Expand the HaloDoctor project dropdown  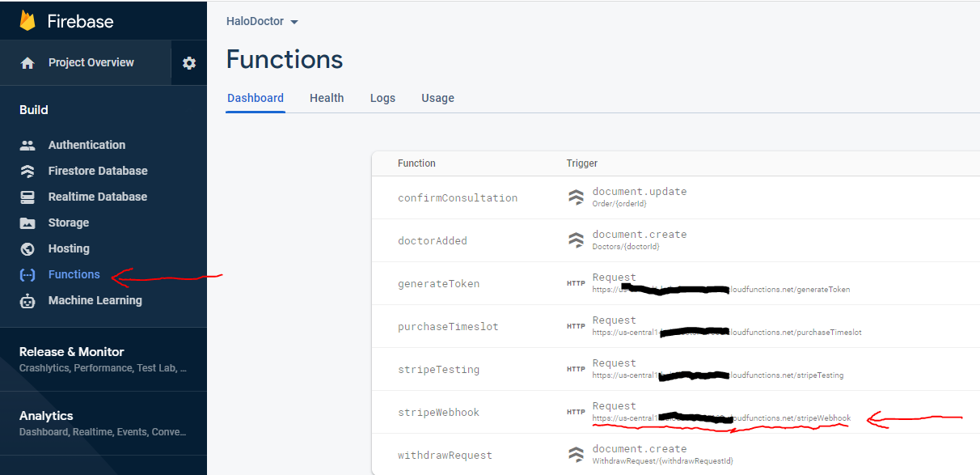(x=263, y=22)
